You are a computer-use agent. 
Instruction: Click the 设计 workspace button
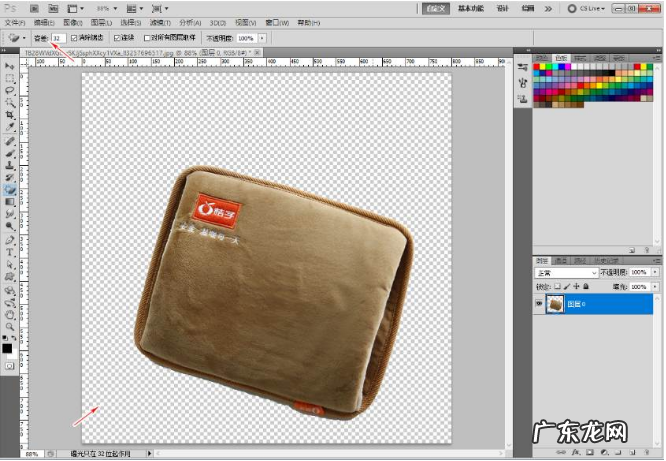click(503, 8)
